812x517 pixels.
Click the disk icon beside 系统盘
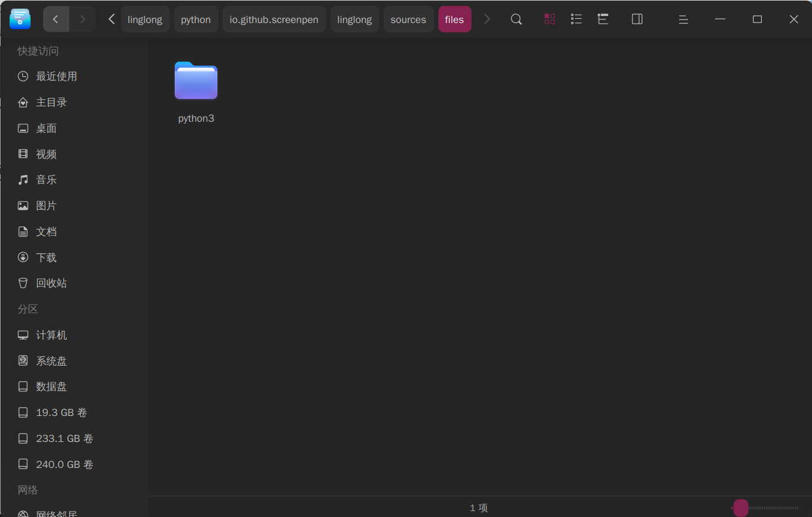point(23,361)
